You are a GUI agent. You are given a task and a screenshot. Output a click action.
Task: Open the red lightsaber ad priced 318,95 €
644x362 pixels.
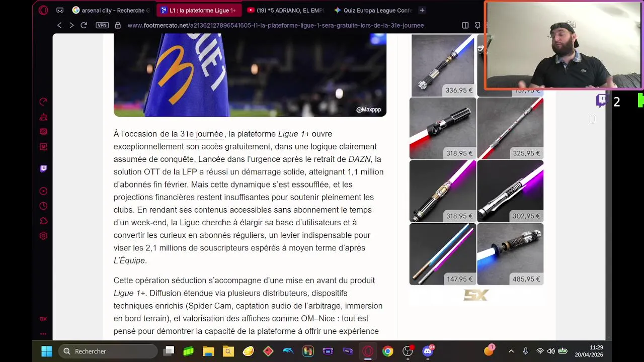click(443, 128)
